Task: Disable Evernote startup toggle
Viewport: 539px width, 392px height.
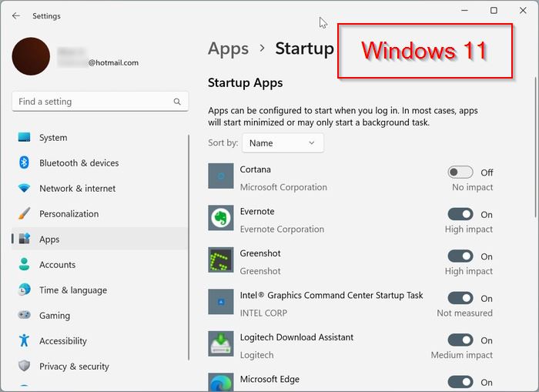Action: (x=460, y=214)
